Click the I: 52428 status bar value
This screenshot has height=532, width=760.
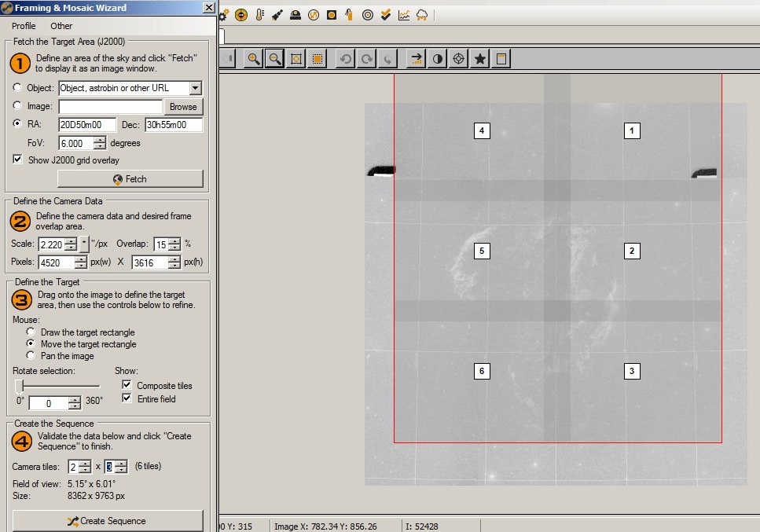pyautogui.click(x=422, y=526)
